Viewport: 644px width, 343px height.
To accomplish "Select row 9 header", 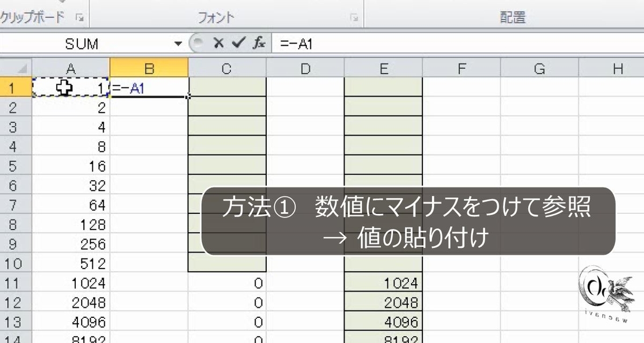I will (16, 243).
